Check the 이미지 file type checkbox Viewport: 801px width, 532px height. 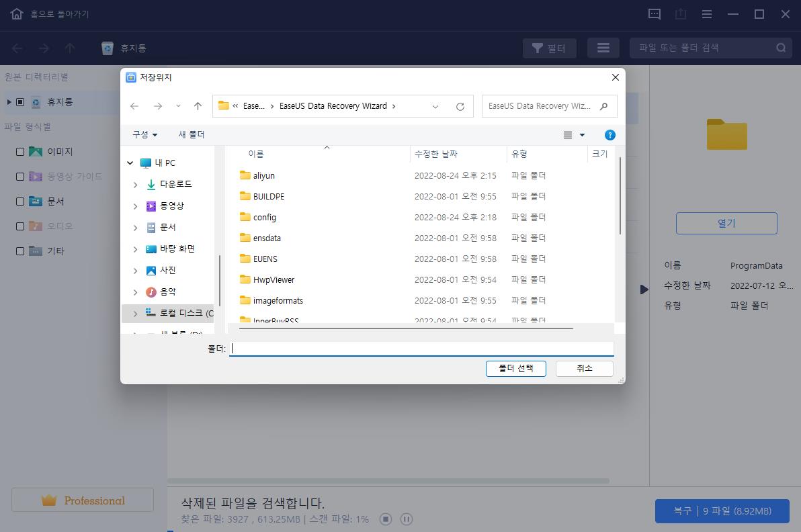(19, 151)
